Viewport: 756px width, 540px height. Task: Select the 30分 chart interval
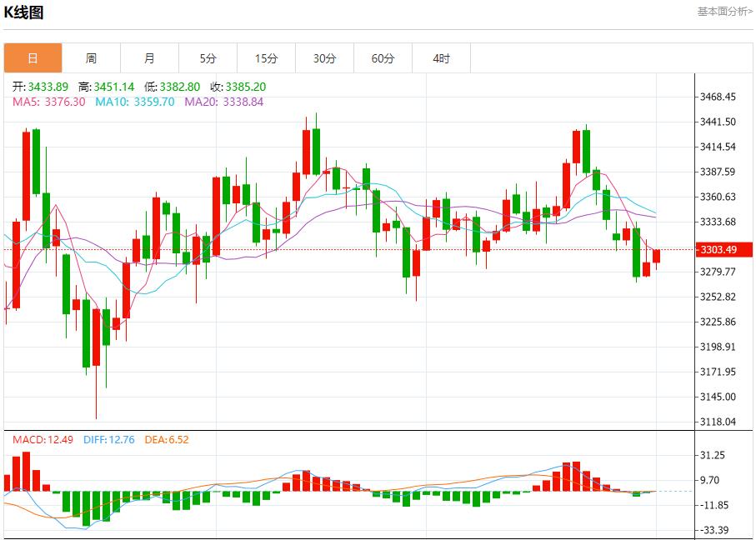[x=324, y=57]
